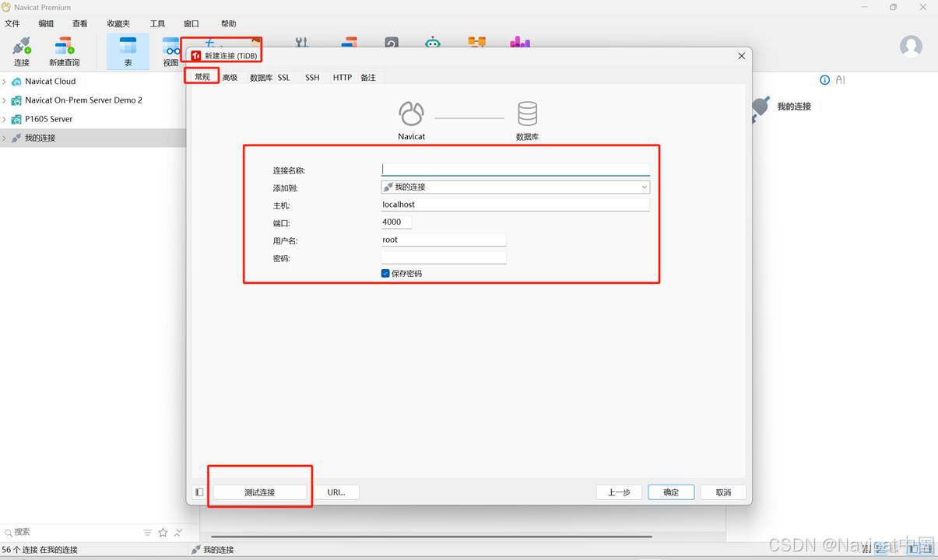Click status text 56 个连接 在我的连接
Screen dimensions: 938x560
[x=40, y=550]
